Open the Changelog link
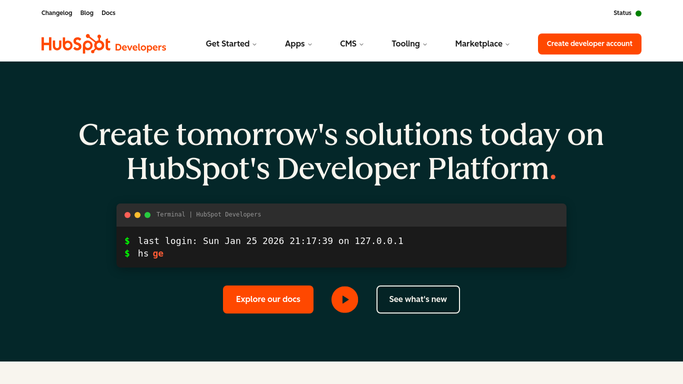Screen dimensions: 683x384 tap(57, 13)
